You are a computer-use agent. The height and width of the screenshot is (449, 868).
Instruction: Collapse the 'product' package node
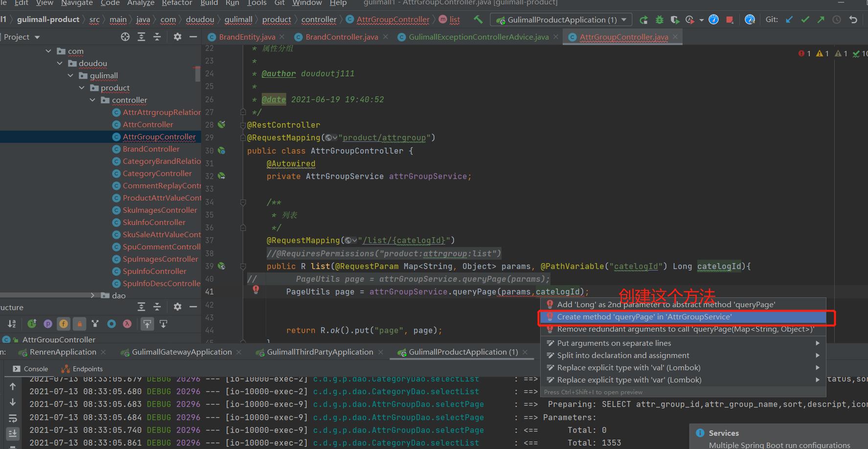(x=82, y=88)
